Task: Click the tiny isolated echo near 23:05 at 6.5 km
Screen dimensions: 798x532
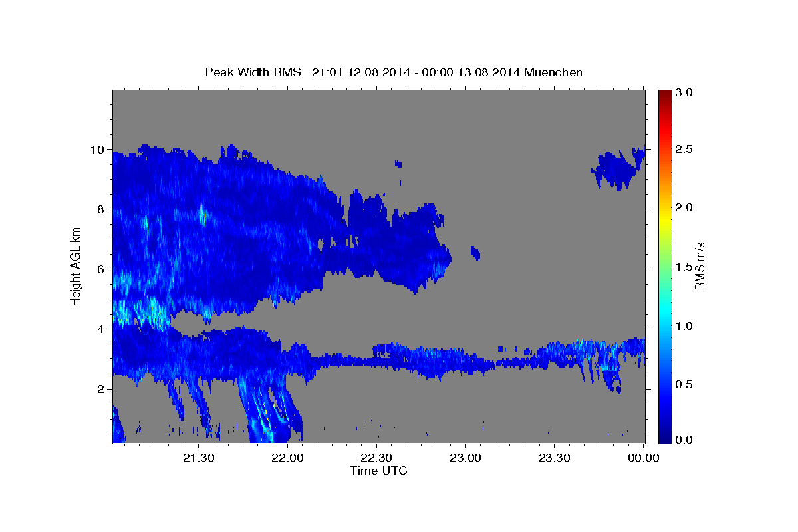Action: [475, 253]
